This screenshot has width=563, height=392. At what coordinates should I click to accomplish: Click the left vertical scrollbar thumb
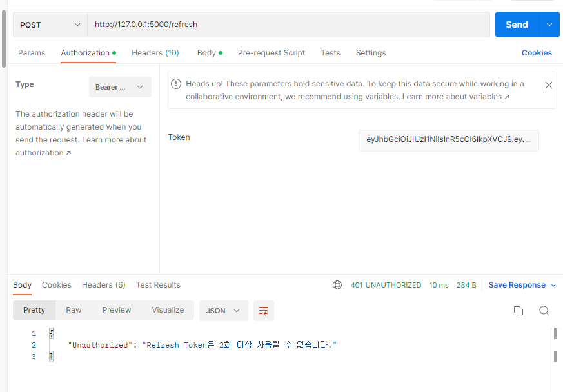pyautogui.click(x=4, y=39)
